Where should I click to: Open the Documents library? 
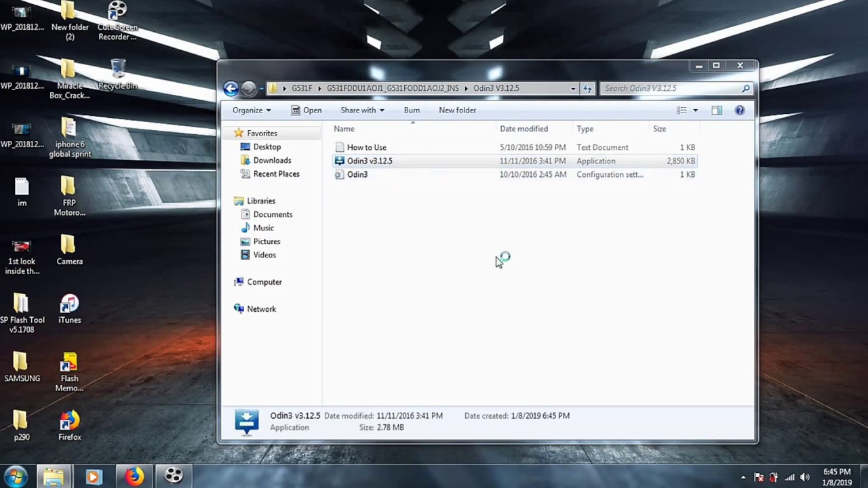tap(273, 215)
